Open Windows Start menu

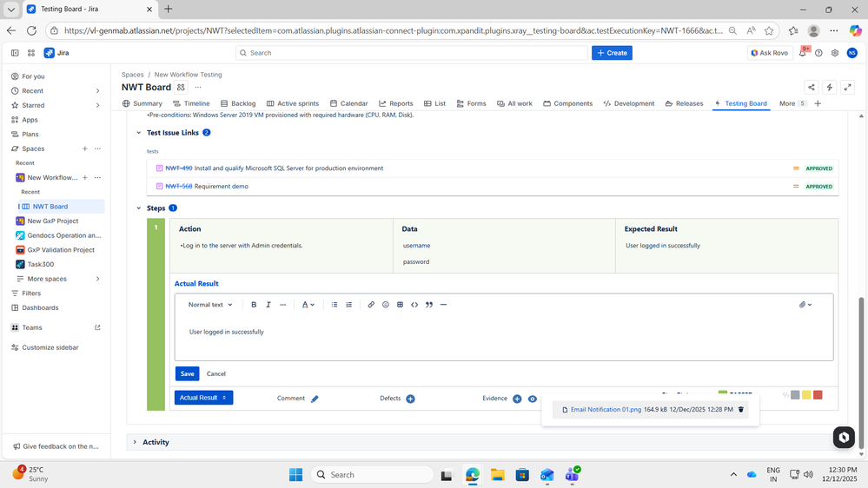[x=295, y=475]
